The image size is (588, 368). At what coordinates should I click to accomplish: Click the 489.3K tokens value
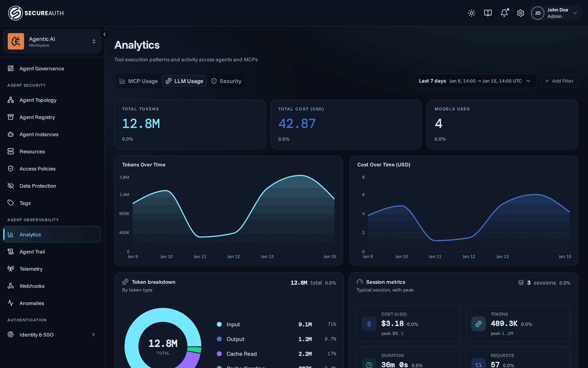(x=504, y=323)
